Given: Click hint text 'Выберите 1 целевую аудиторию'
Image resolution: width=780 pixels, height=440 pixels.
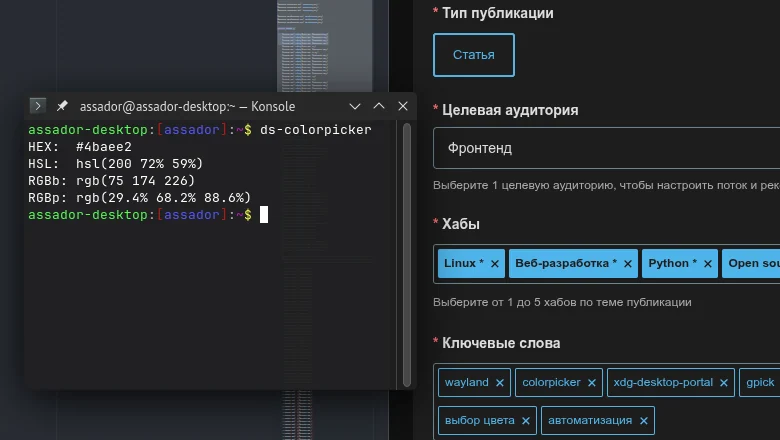Looking at the screenshot, I should coord(606,185).
